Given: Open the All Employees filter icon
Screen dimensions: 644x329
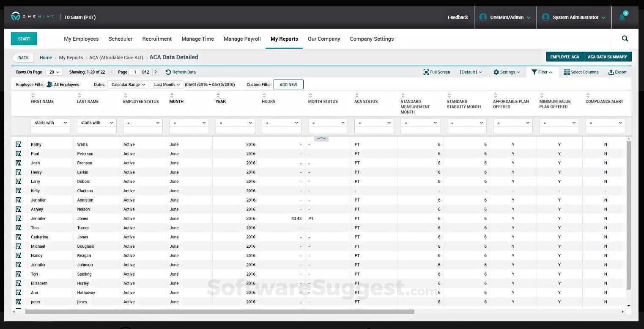Looking at the screenshot, I should pos(49,84).
